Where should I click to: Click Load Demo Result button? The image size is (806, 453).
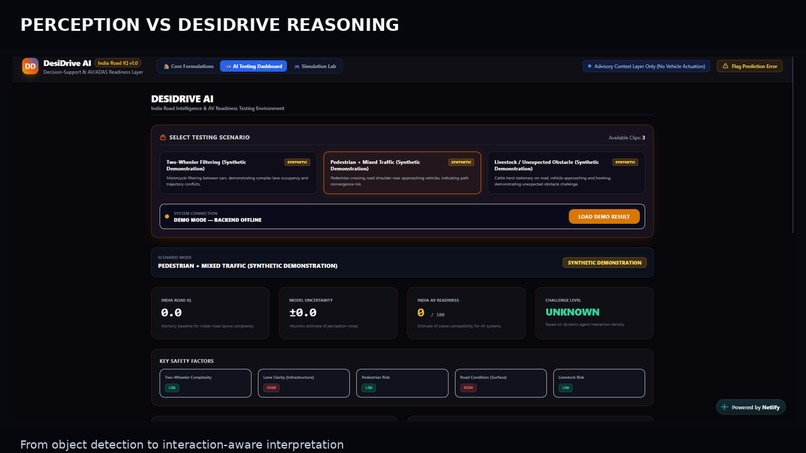coord(604,216)
